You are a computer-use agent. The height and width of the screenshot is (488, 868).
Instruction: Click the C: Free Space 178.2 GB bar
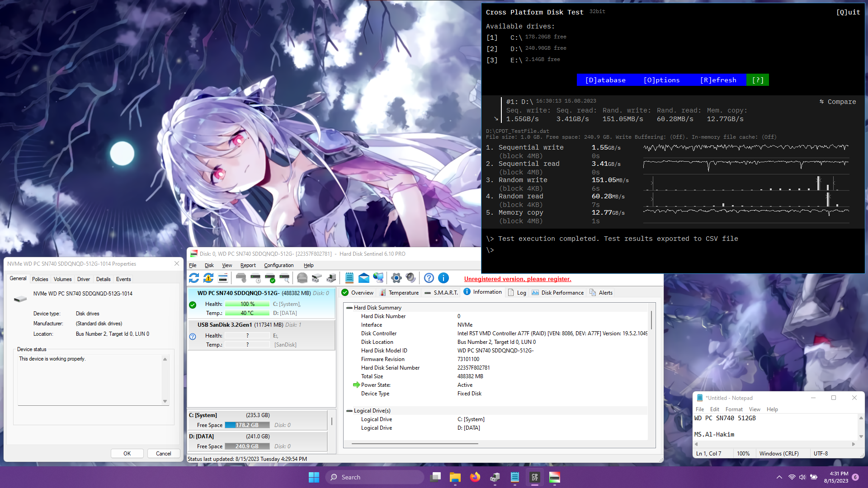tap(247, 425)
